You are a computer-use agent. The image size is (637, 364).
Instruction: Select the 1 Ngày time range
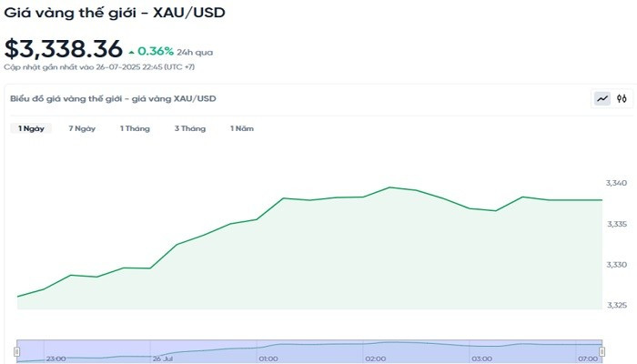point(31,128)
